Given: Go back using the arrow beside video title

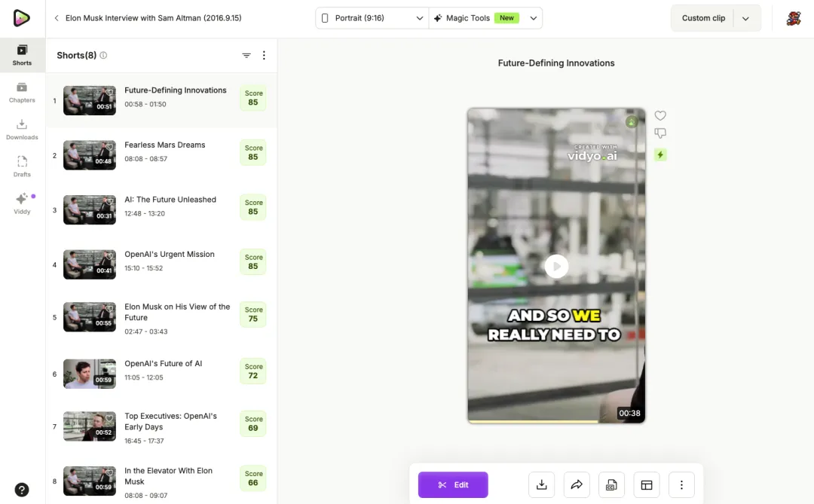Looking at the screenshot, I should [57, 18].
